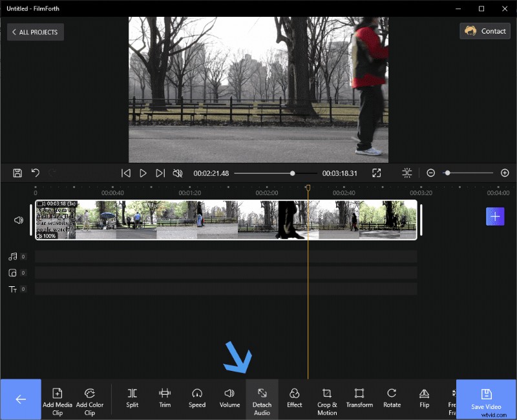Click Detach Audio on the selected clip
517x420 pixels.
click(x=262, y=399)
